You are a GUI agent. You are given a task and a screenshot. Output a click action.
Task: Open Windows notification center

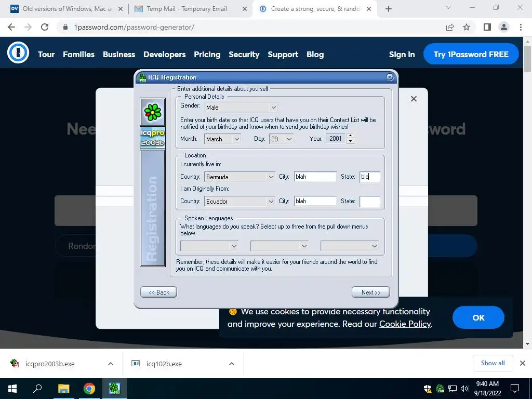tap(515, 389)
